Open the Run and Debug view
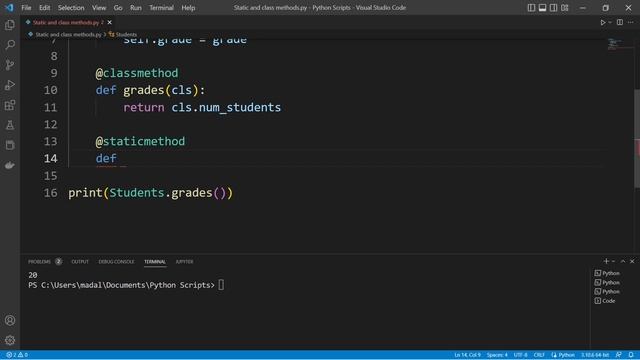The width and height of the screenshot is (640, 360). point(10,85)
